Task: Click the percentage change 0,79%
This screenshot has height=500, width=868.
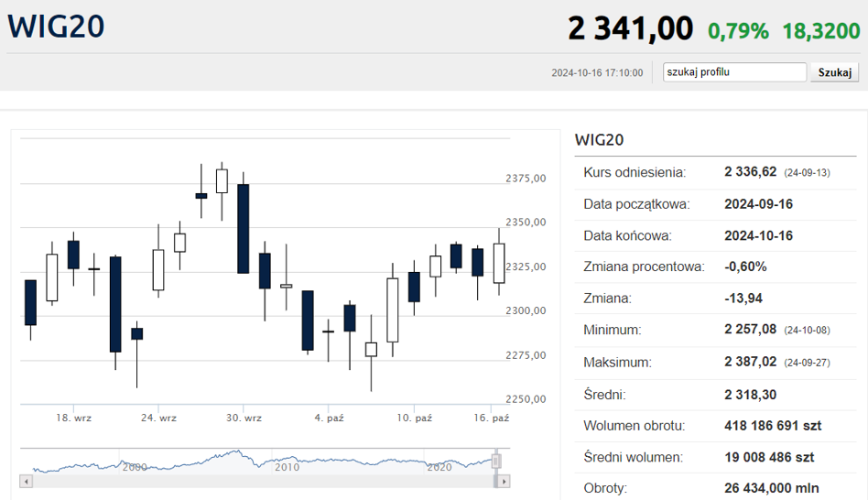Action: pos(739,31)
